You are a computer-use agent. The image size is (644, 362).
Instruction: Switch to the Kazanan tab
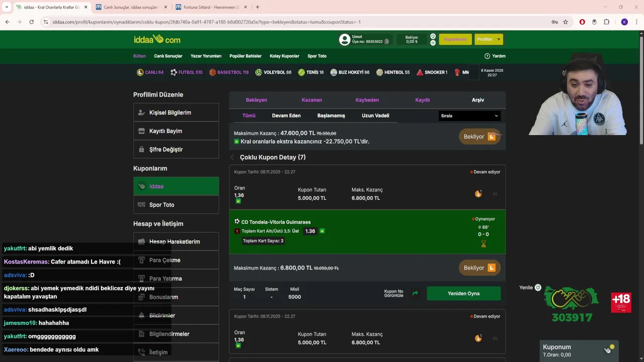[311, 100]
